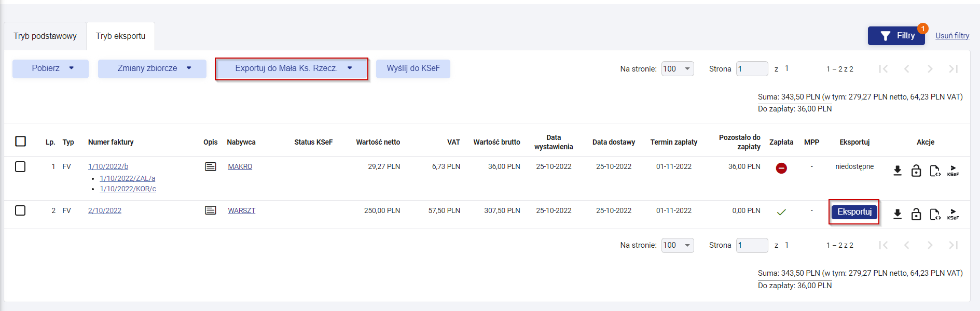980x311 pixels.
Task: Click the Eksportuj button for WARSZT invoice
Action: (x=854, y=211)
